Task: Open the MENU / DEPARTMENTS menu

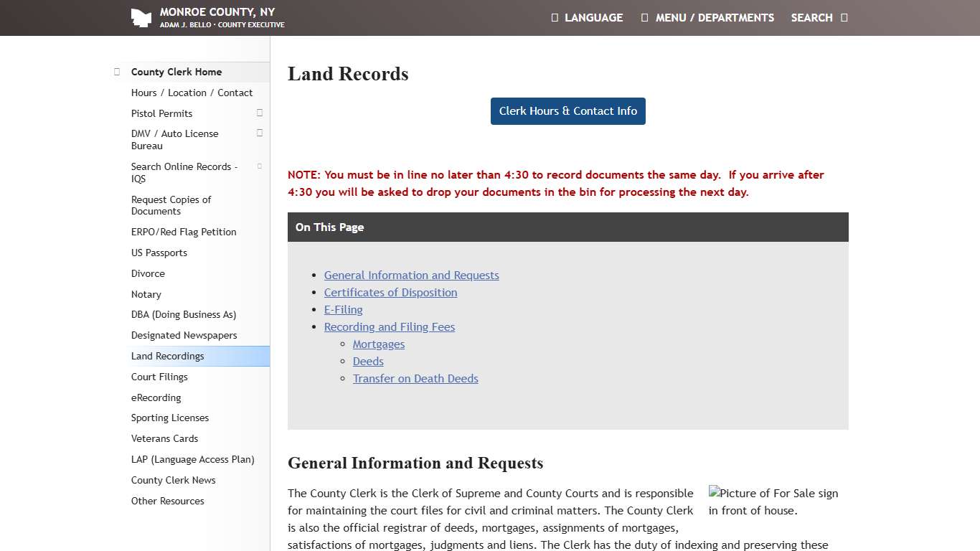Action: coord(713,17)
